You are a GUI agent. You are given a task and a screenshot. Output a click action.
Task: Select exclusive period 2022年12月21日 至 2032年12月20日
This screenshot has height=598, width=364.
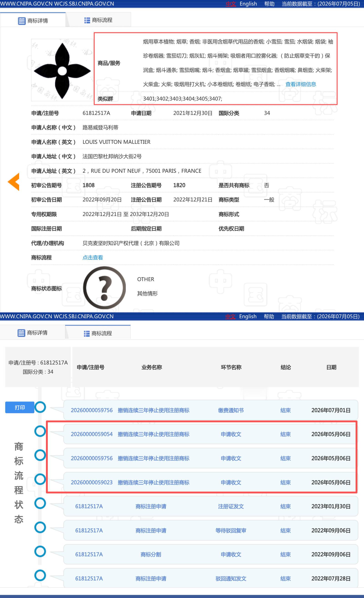[126, 214]
